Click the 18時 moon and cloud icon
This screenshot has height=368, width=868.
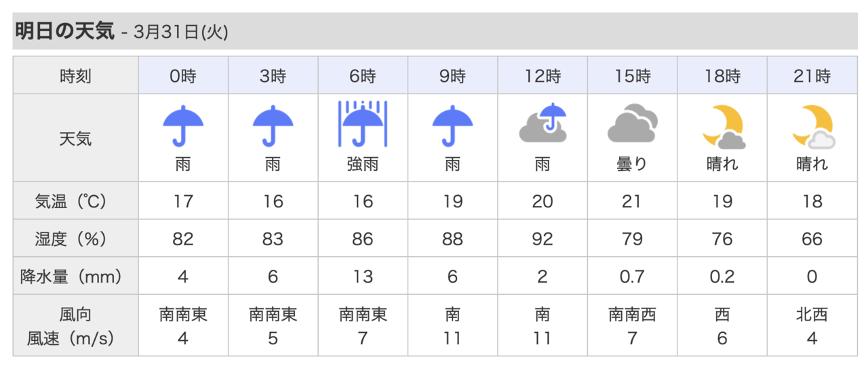tap(723, 127)
